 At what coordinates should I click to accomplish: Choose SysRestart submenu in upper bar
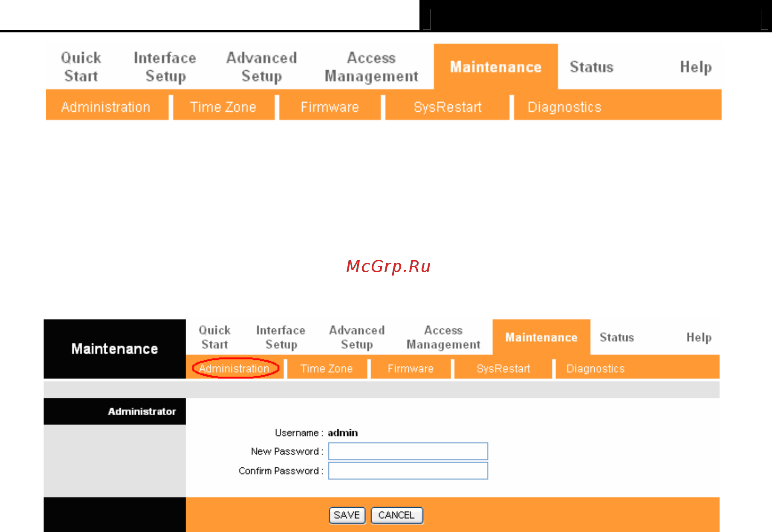(x=447, y=107)
